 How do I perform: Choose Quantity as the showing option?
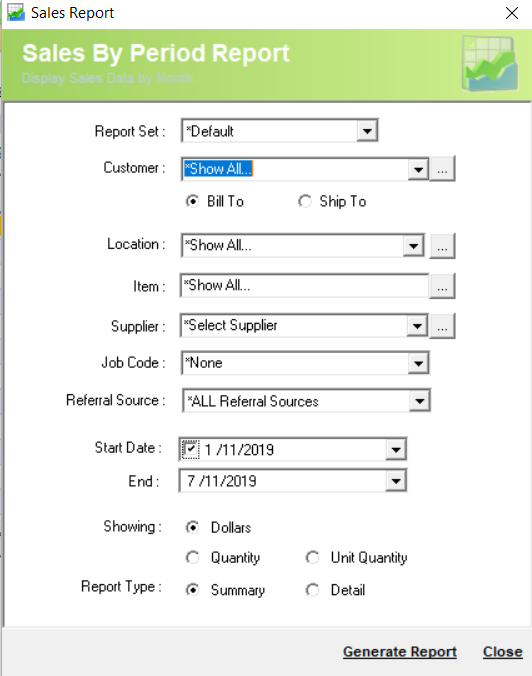tap(192, 557)
